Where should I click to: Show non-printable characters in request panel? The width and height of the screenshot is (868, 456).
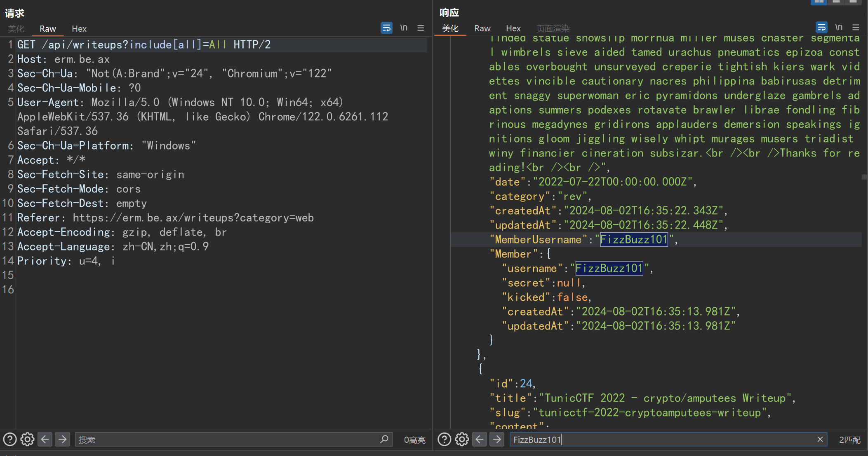tap(404, 28)
